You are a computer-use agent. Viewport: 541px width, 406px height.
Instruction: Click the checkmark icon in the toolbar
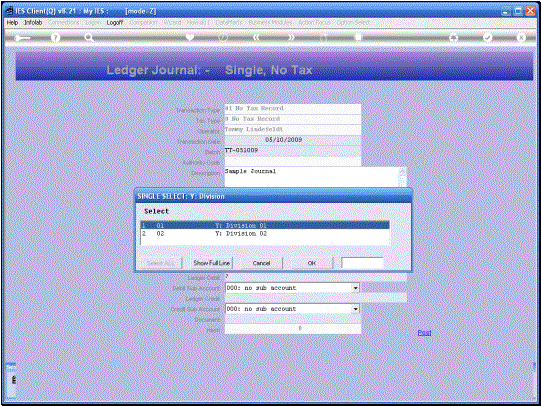pyautogui.click(x=487, y=37)
